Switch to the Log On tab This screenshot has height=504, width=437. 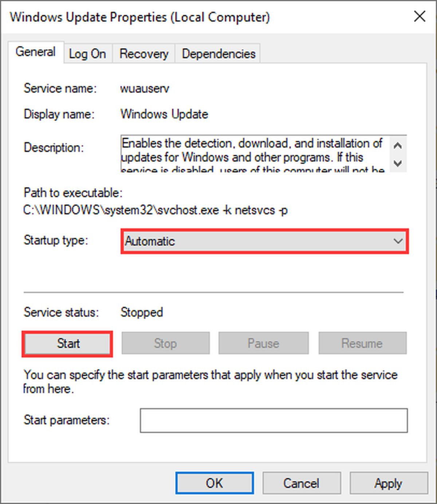(87, 54)
